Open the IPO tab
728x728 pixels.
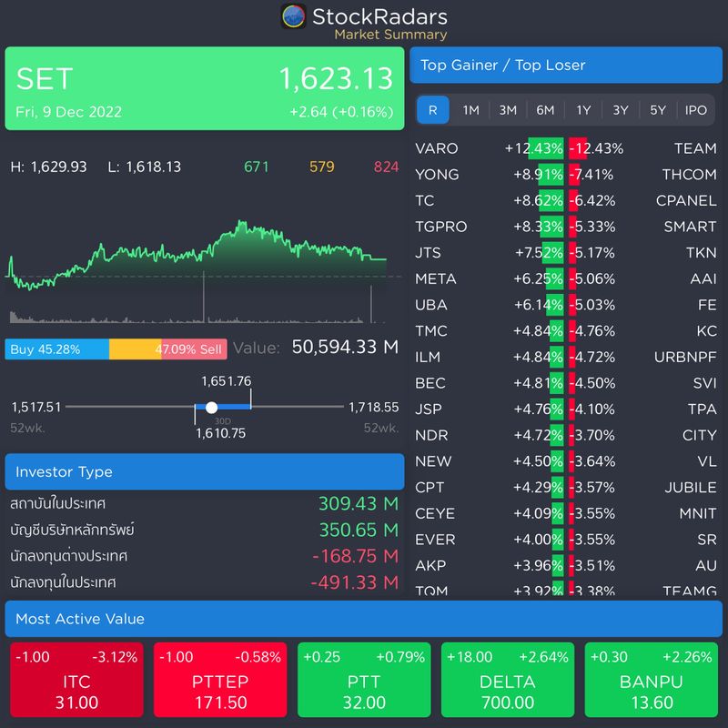(x=696, y=110)
